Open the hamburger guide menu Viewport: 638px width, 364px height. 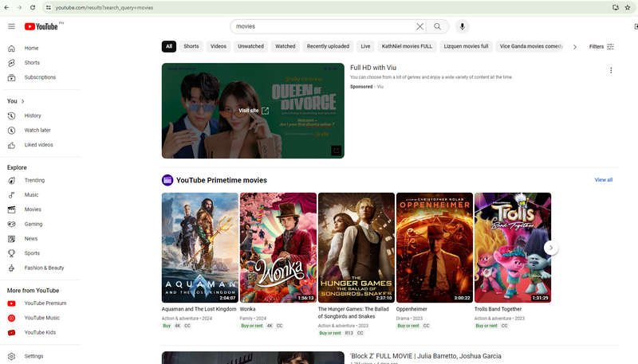[x=11, y=26]
